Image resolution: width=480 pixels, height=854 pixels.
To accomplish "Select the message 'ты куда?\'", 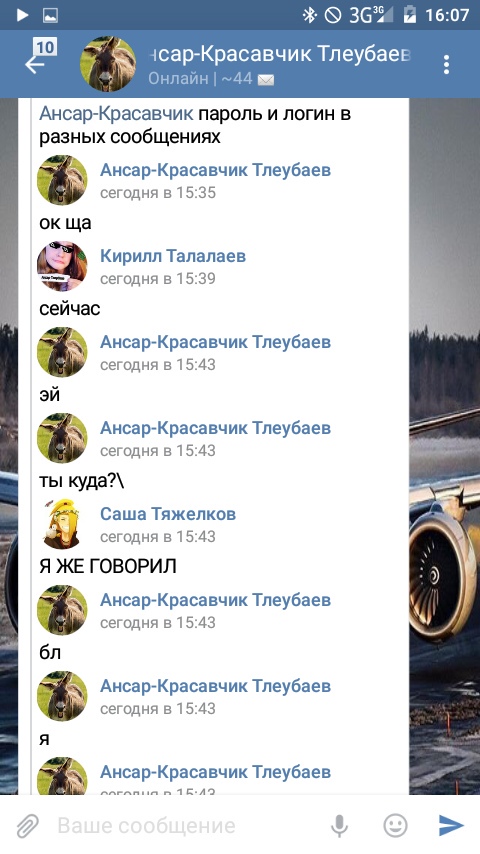I will pos(82,481).
